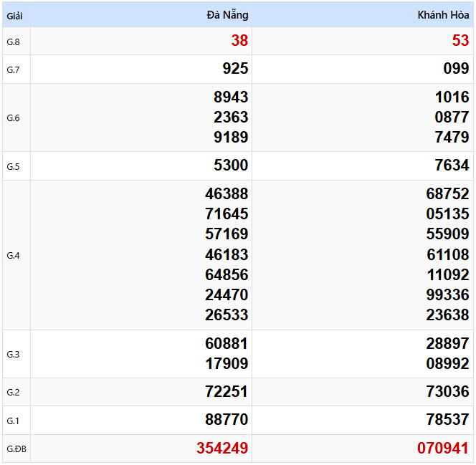Screen dimensions: 476x465
Task: Click the Giải header cell
Action: coord(14,15)
